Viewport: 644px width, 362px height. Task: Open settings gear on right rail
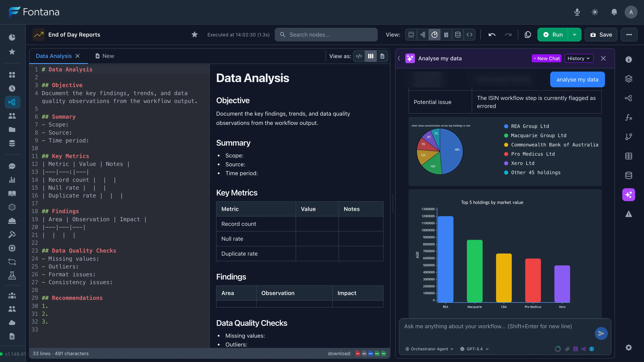(629, 348)
